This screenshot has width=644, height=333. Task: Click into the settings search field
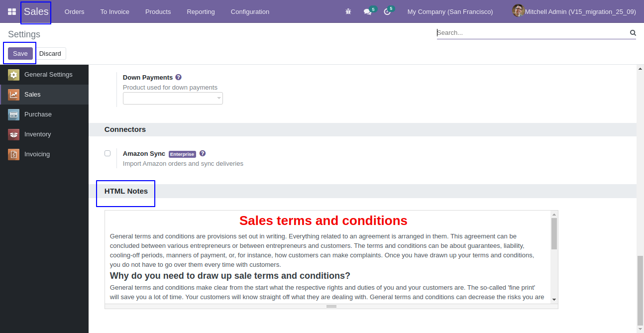533,33
